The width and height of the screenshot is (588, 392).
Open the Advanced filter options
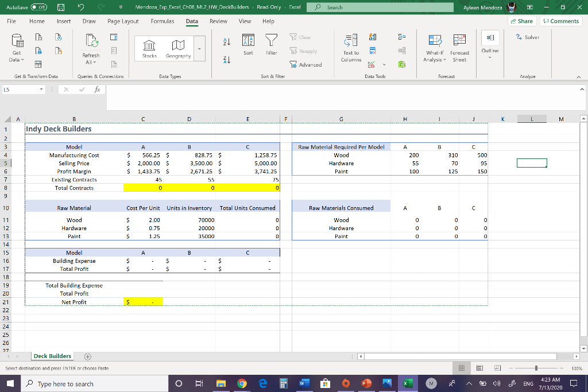click(x=310, y=64)
